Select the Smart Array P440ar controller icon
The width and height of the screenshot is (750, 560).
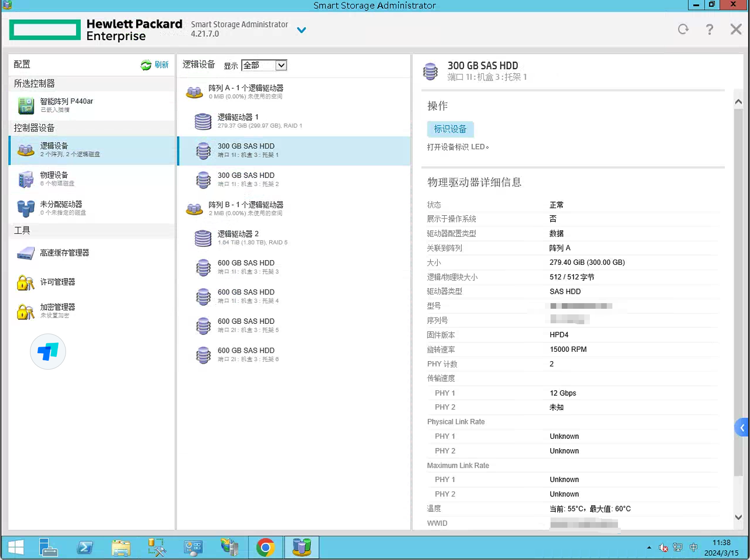[x=26, y=105]
